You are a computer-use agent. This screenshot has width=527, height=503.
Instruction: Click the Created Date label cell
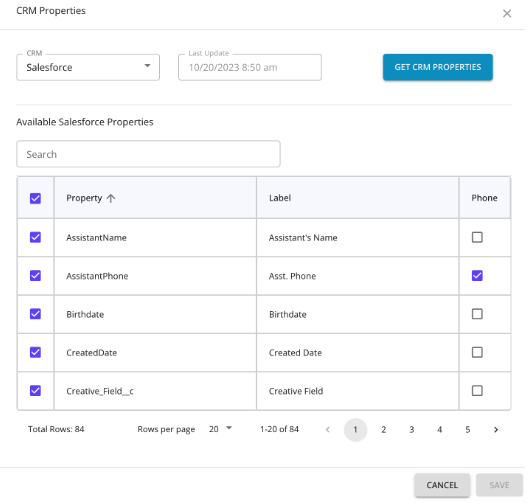[x=358, y=352]
